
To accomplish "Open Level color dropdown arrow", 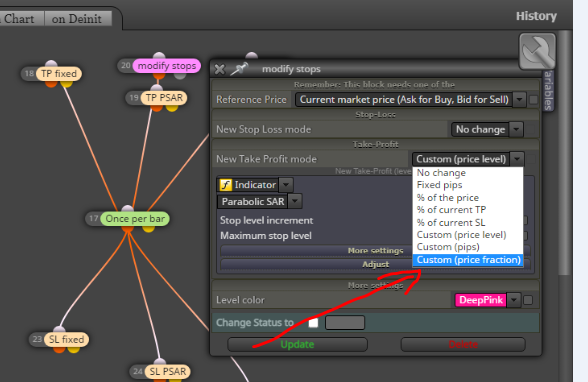I will pos(514,300).
